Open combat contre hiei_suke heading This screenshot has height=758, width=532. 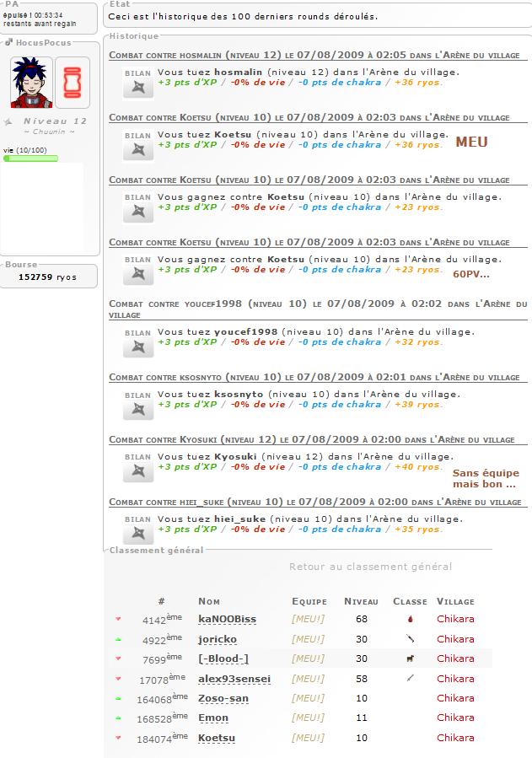(315, 502)
